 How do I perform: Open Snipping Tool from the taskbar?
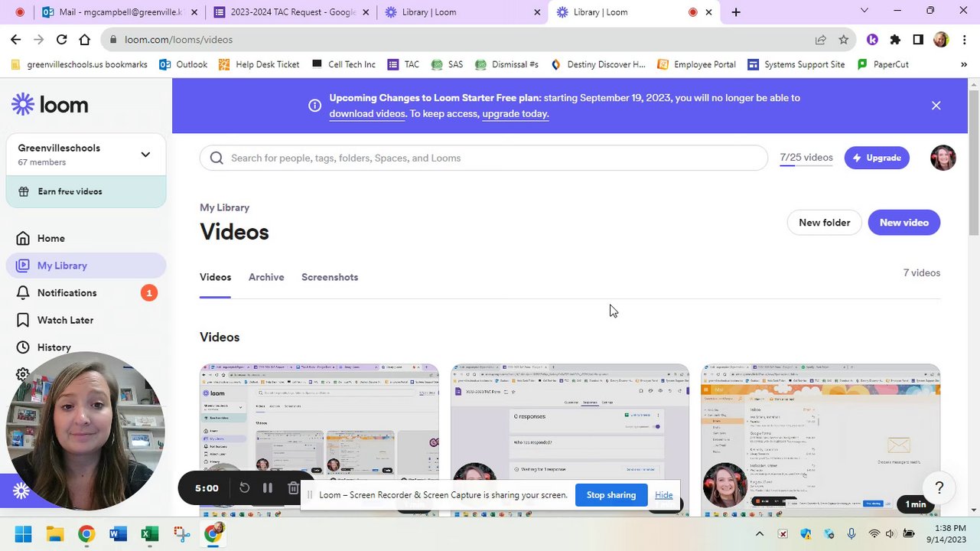point(181,533)
